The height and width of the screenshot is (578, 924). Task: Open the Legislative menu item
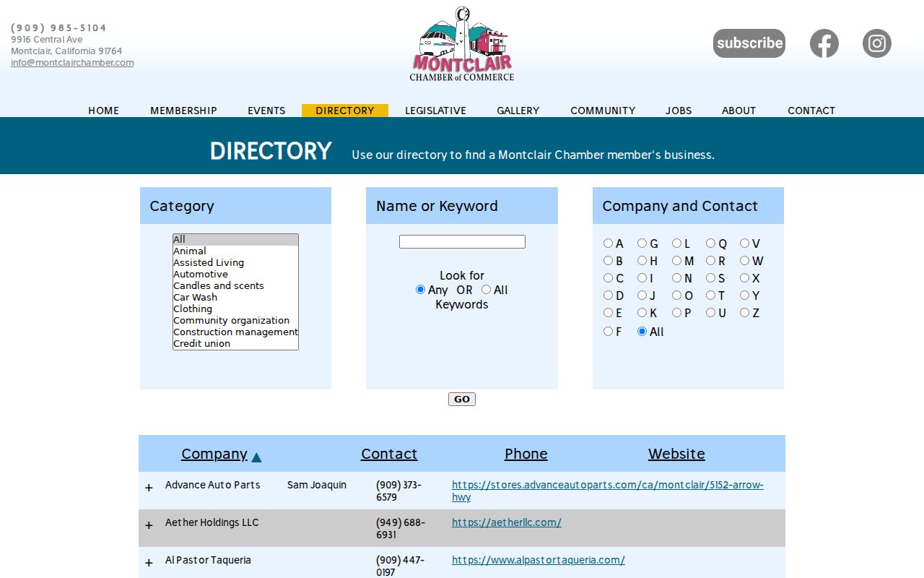pyautogui.click(x=435, y=111)
